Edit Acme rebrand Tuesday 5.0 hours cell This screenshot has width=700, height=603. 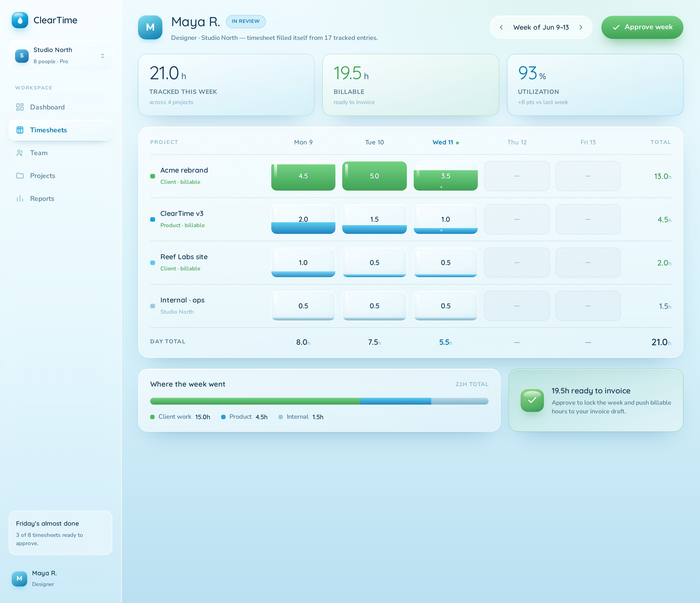[374, 176]
